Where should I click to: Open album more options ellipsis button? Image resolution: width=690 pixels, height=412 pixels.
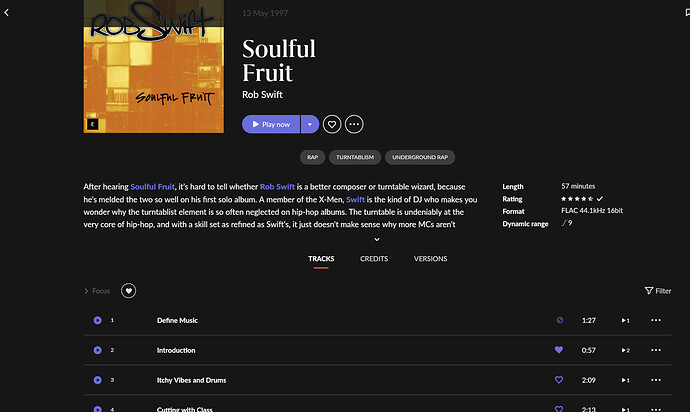pyautogui.click(x=354, y=124)
